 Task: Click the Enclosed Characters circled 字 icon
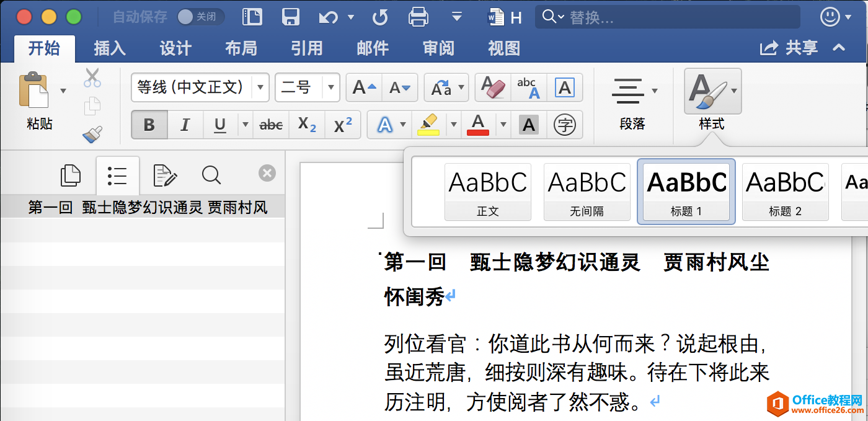pyautogui.click(x=564, y=125)
